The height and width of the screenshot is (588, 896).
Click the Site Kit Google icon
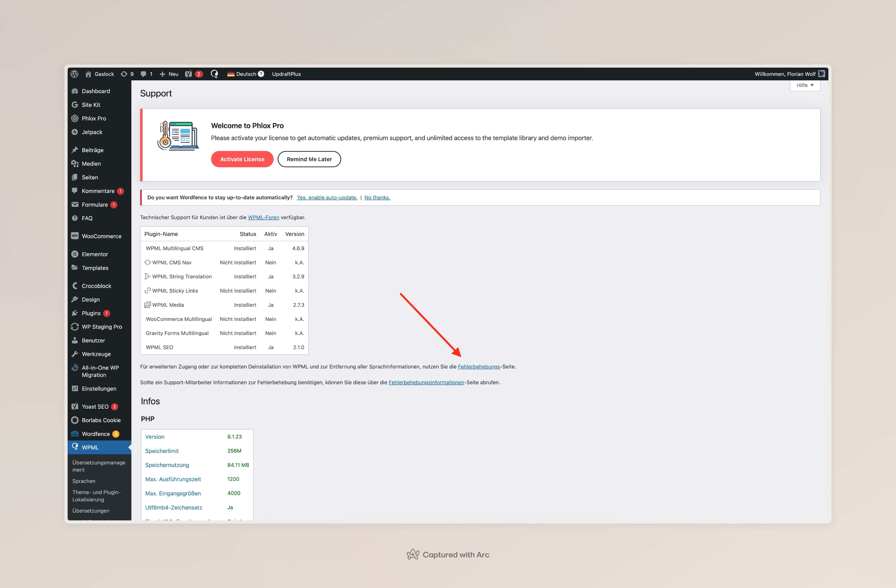tap(75, 105)
